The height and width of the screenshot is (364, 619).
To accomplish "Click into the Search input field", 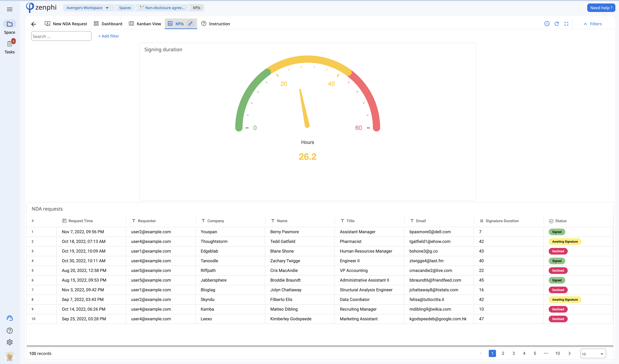I will (61, 36).
